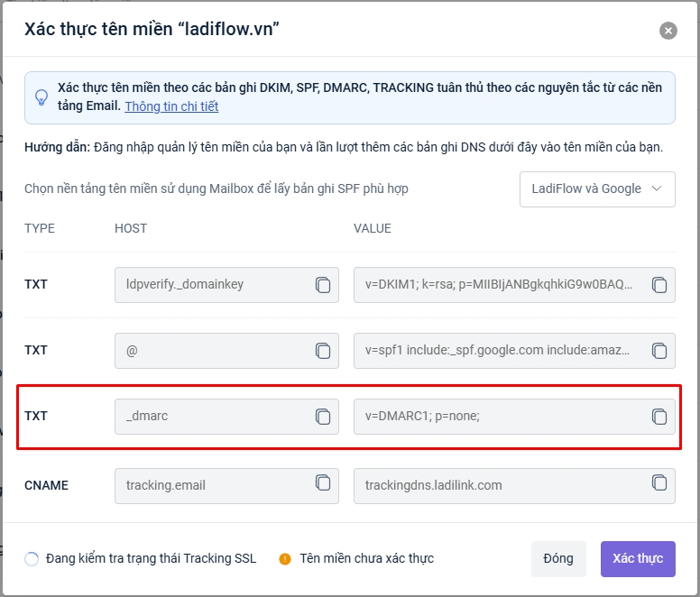
Task: Copy the DMARC record value
Action: pos(659,417)
